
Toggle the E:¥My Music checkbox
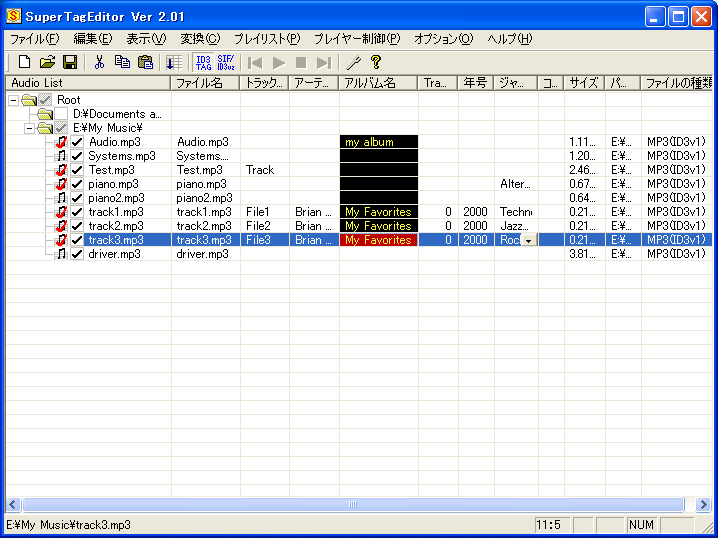click(61, 128)
